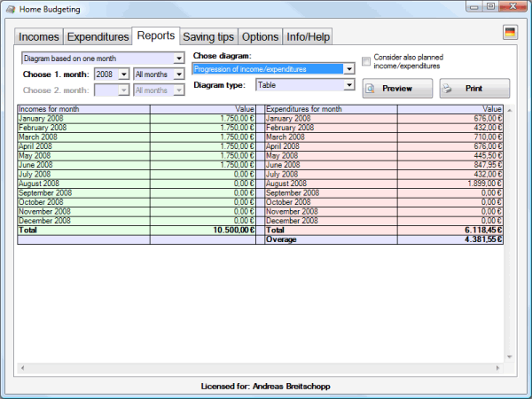Switch to the Incomes tab
Image resolution: width=532 pixels, height=399 pixels.
click(39, 37)
